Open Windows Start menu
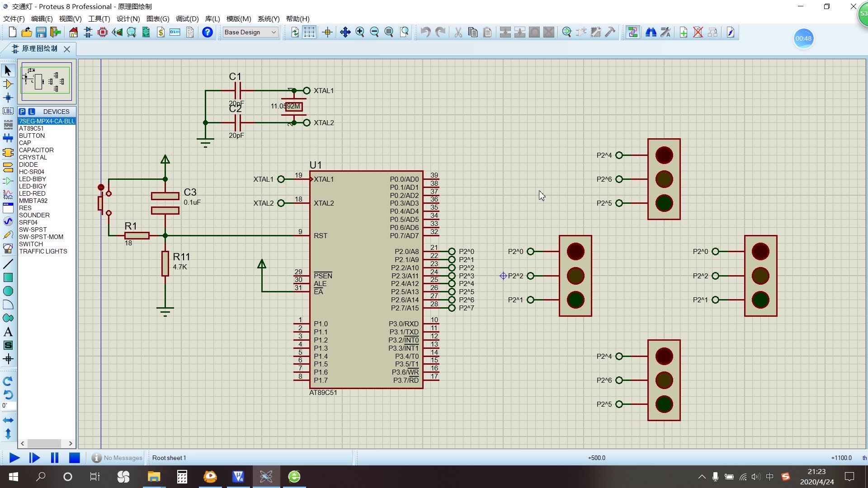This screenshot has height=488, width=868. (14, 477)
